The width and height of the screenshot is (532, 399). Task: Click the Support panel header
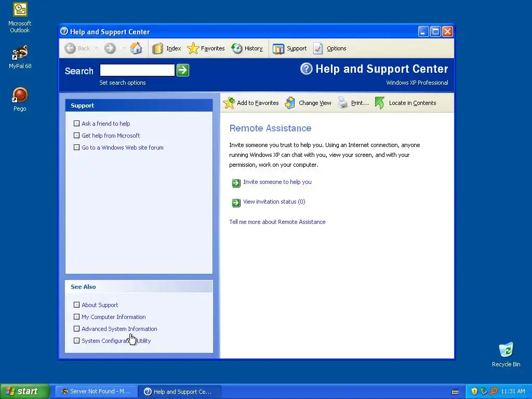[x=139, y=105]
